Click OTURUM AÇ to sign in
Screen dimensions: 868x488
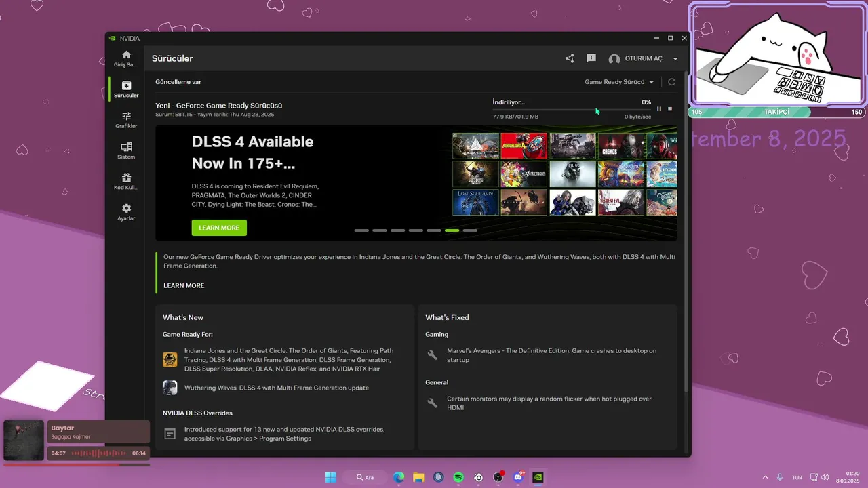pos(643,59)
